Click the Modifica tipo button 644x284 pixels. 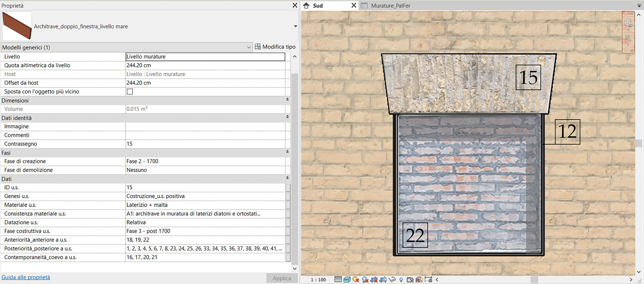pyautogui.click(x=275, y=47)
